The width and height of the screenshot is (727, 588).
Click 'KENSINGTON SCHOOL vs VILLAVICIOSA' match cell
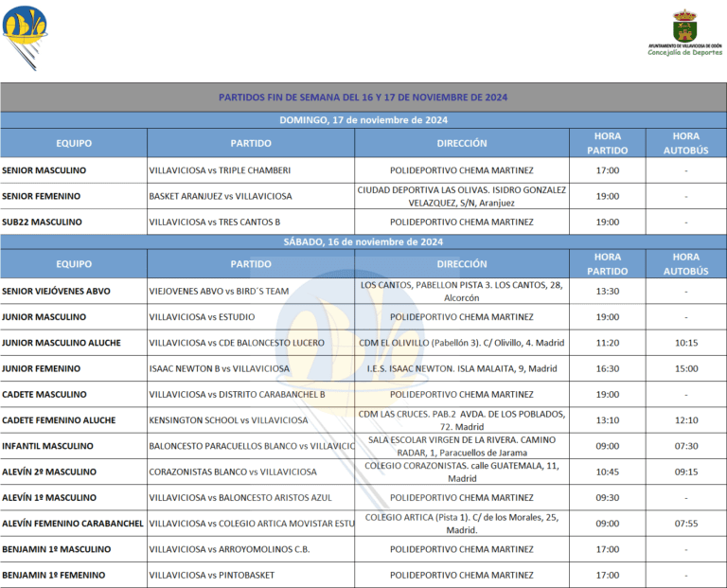(251, 420)
